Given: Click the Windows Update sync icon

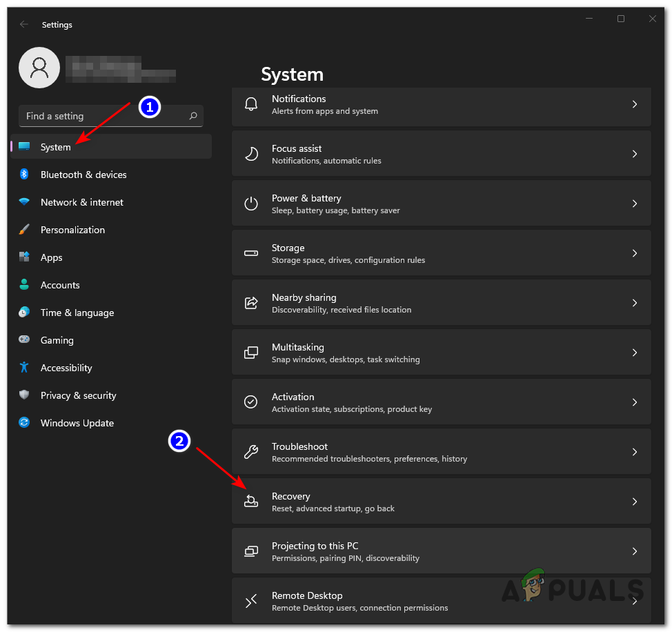Looking at the screenshot, I should coord(24,422).
